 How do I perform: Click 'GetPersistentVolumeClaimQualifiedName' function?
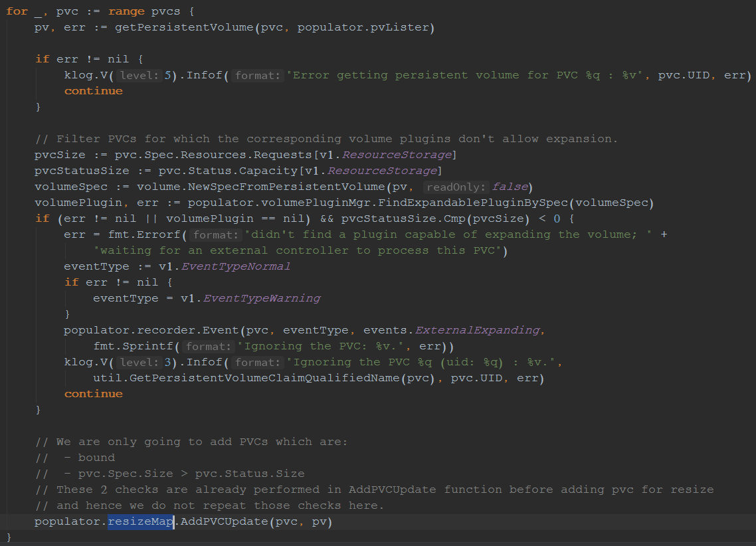[x=264, y=378]
